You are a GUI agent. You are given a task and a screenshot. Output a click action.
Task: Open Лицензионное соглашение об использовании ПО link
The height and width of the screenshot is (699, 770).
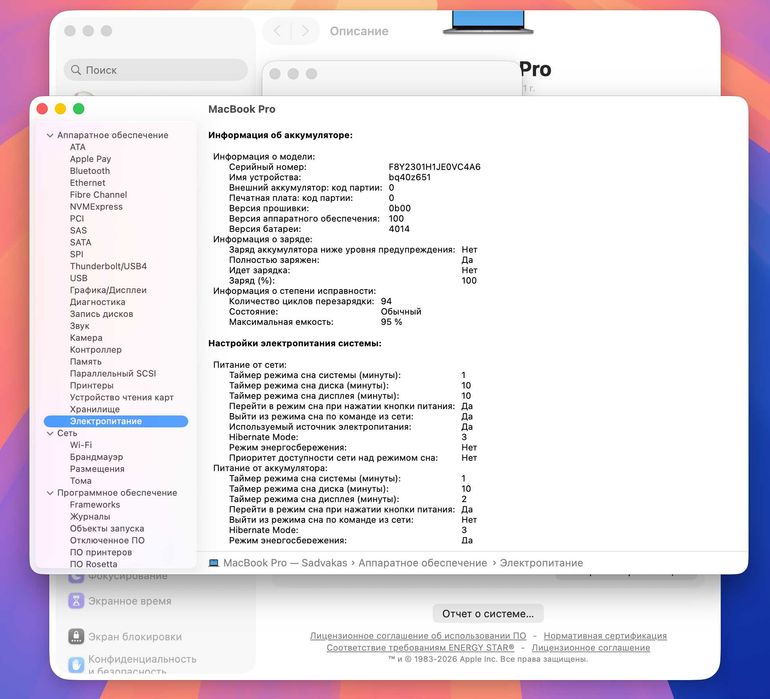tap(418, 636)
